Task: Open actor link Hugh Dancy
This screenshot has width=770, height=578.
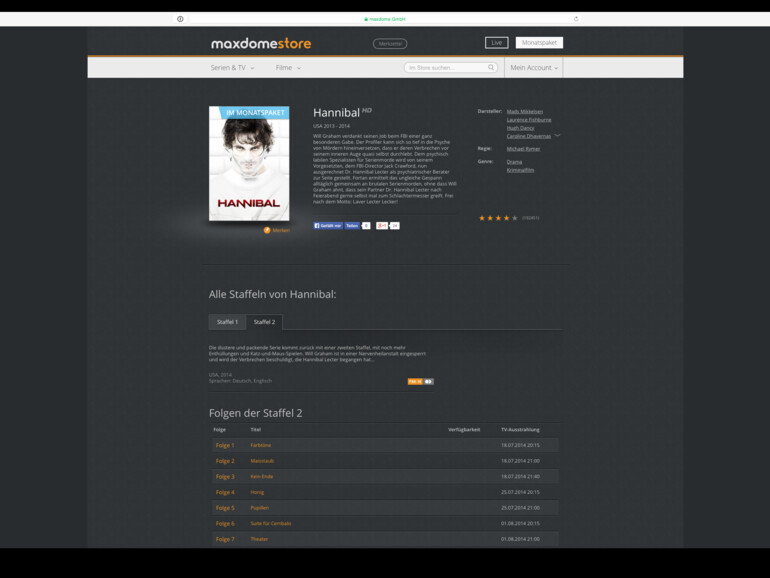Action: (x=520, y=128)
